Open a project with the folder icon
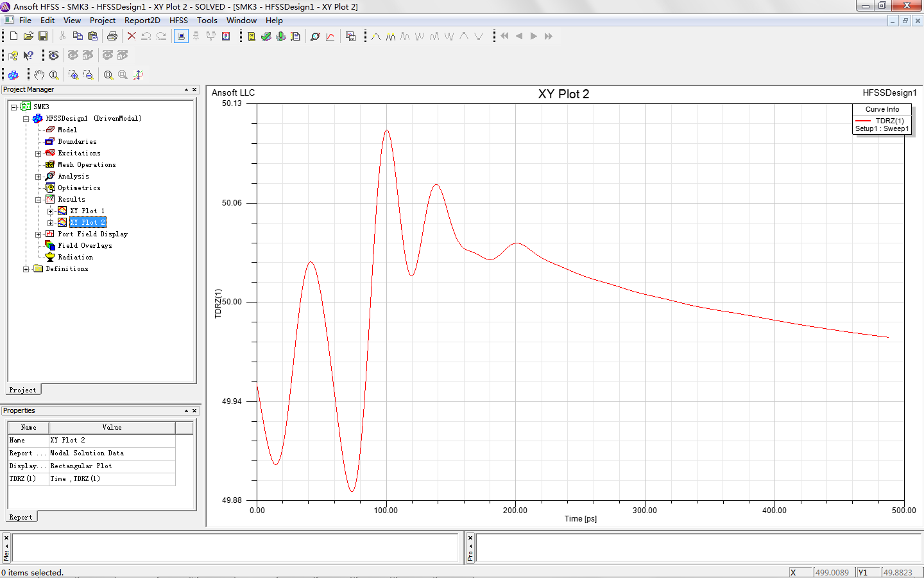Screen dimensions: 924x578 tap(28, 37)
